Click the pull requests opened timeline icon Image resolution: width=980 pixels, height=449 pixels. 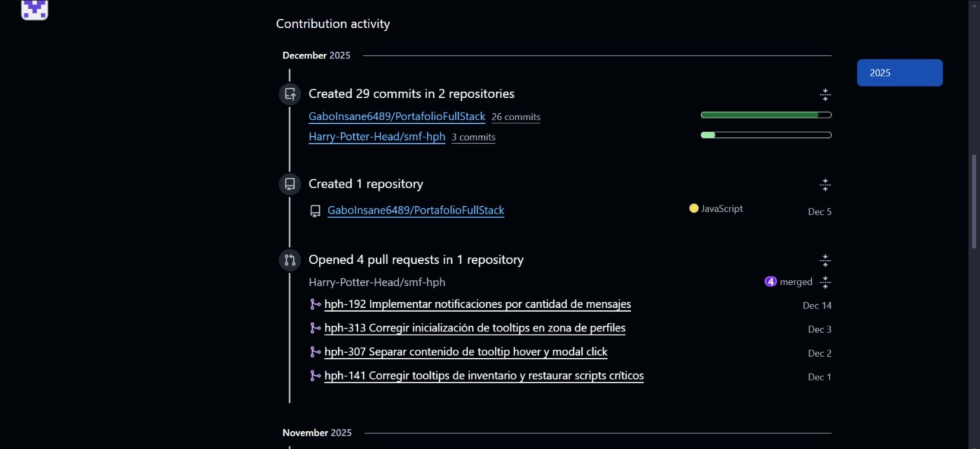coord(290,259)
